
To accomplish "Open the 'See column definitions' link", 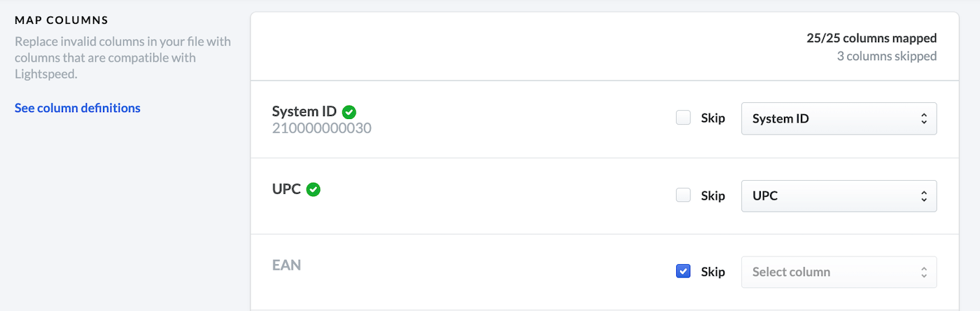I will (x=78, y=108).
